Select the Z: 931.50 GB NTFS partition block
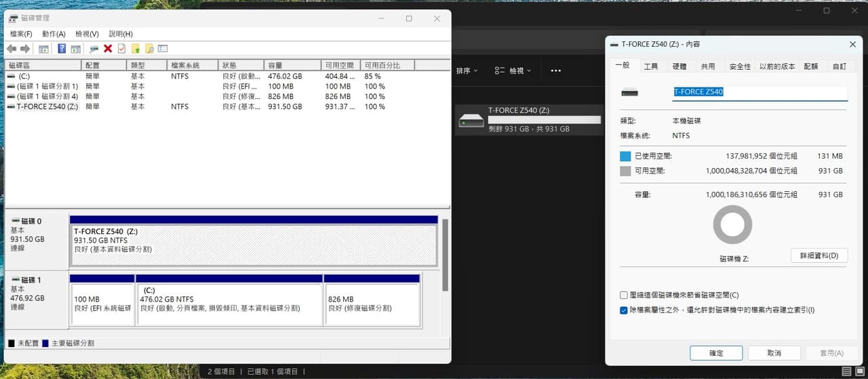 [254, 245]
